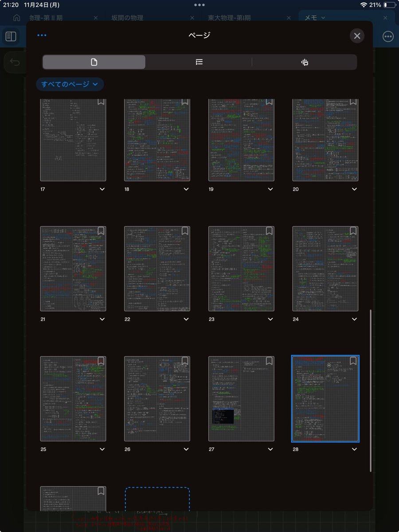Viewport: 399px width, 532px height.
Task: Open page 24 thumbnail
Action: pyautogui.click(x=325, y=269)
